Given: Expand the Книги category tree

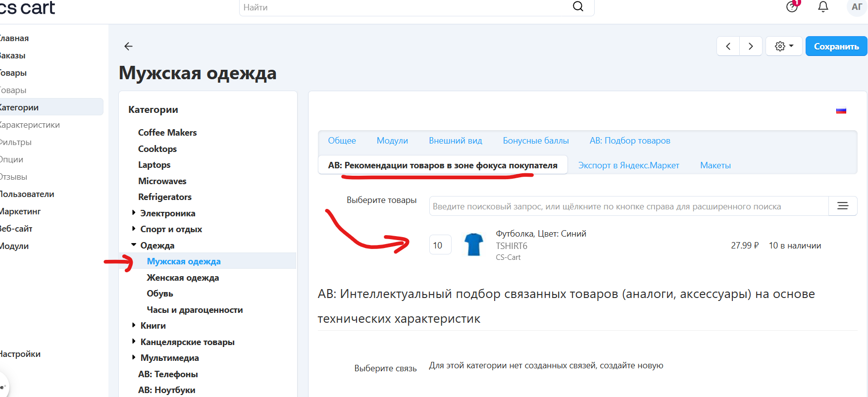Looking at the screenshot, I should click(134, 325).
